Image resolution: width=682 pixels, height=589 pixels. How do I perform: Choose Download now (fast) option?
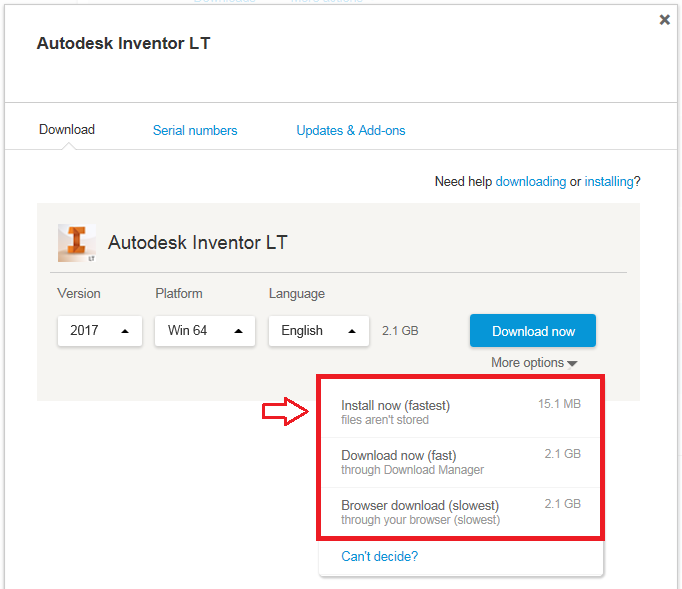[461, 462]
